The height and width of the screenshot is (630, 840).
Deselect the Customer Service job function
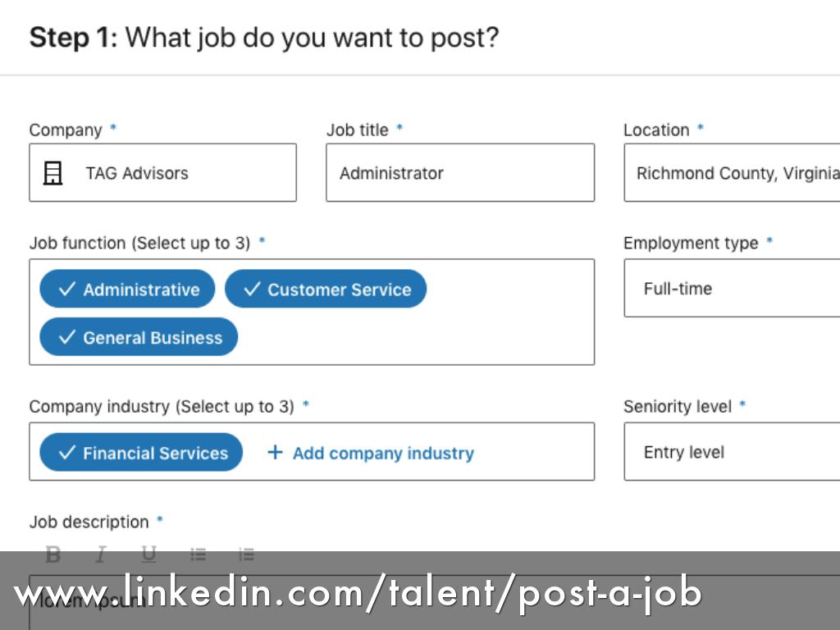(326, 290)
